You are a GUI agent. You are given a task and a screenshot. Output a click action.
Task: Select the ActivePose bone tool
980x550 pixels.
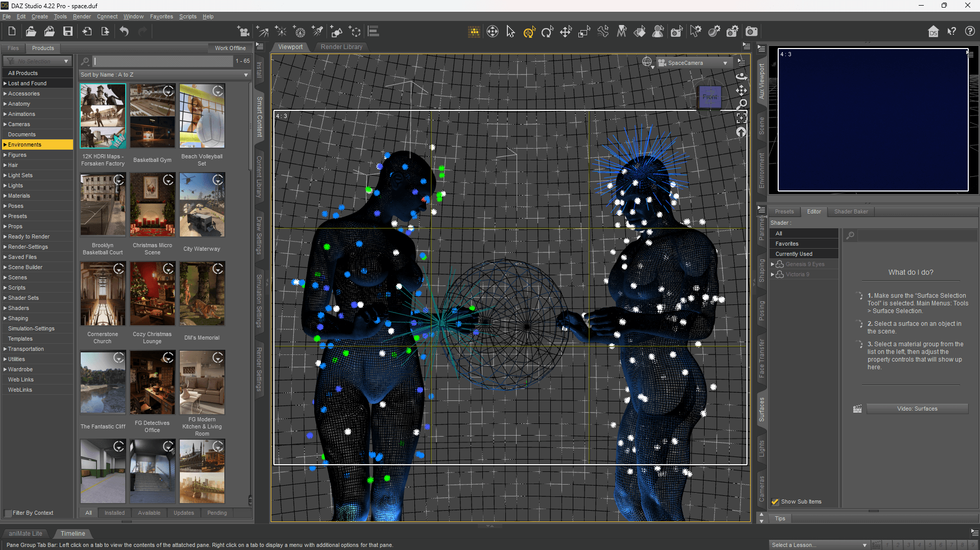[x=603, y=32]
